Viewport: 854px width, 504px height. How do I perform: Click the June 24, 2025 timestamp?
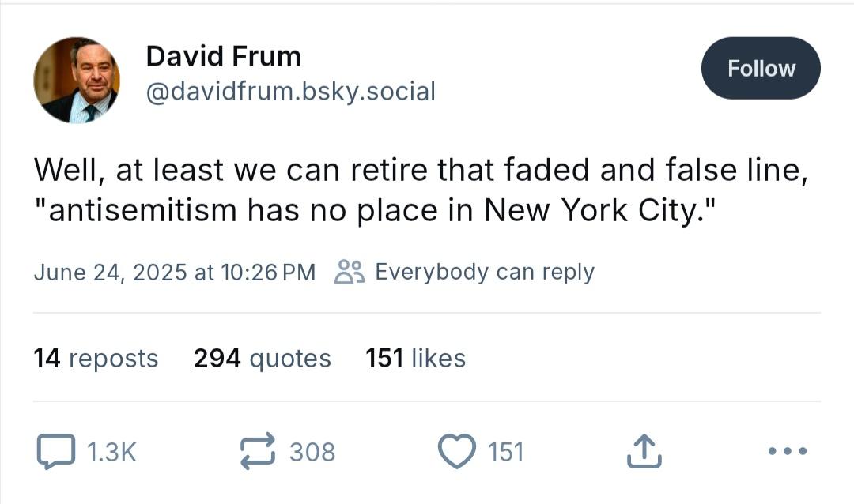pyautogui.click(x=175, y=272)
